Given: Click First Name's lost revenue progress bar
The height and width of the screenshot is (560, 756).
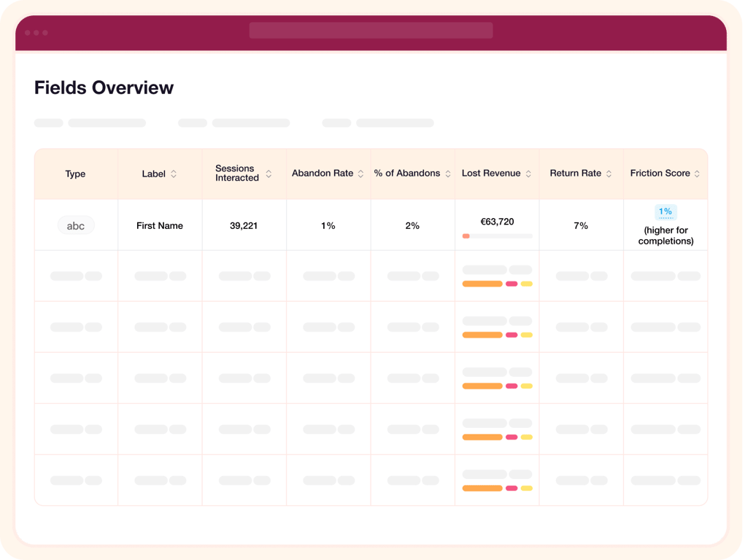Looking at the screenshot, I should [x=497, y=236].
